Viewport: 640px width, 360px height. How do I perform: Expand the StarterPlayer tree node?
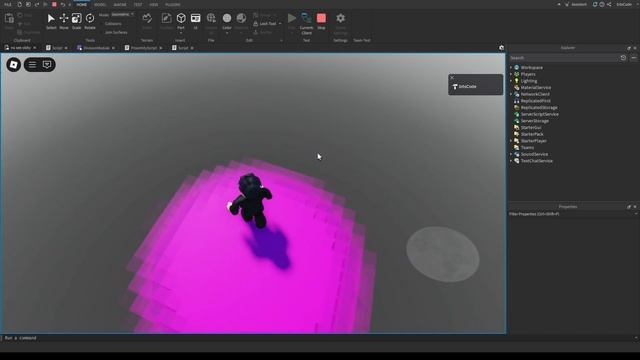point(511,141)
